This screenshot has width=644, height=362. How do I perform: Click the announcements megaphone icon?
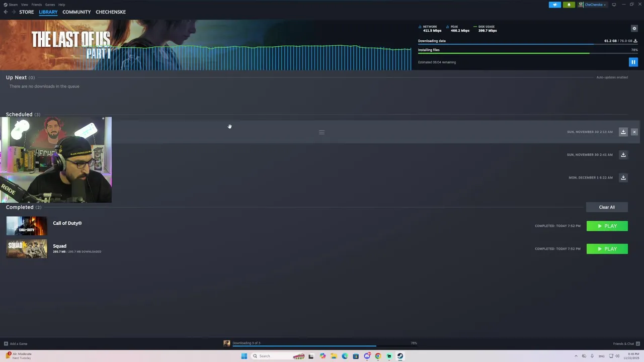point(555,5)
